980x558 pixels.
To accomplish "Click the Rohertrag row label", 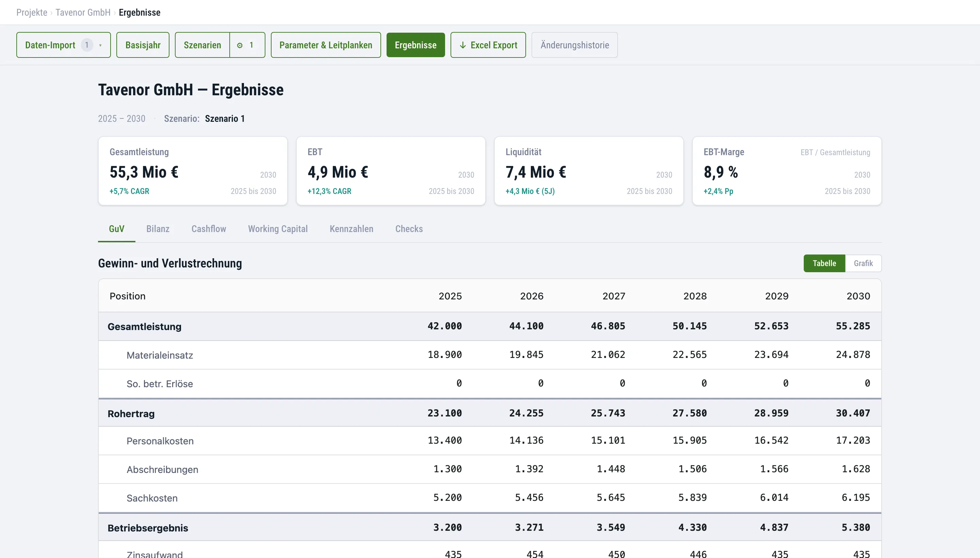I will coord(131,413).
